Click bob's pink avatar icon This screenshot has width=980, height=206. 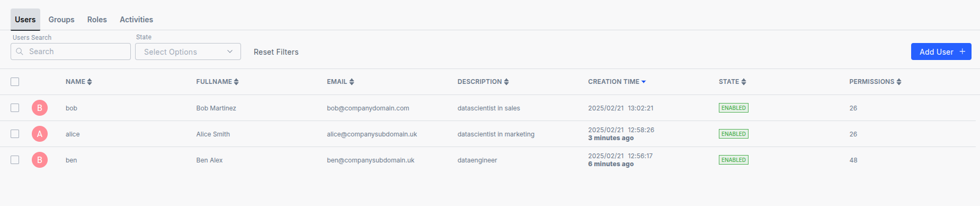click(x=40, y=108)
